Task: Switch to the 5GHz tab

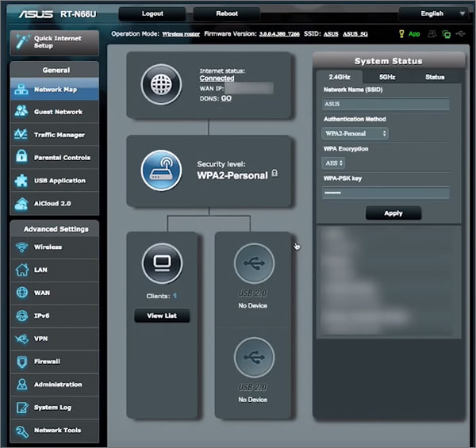Action: pyautogui.click(x=387, y=77)
